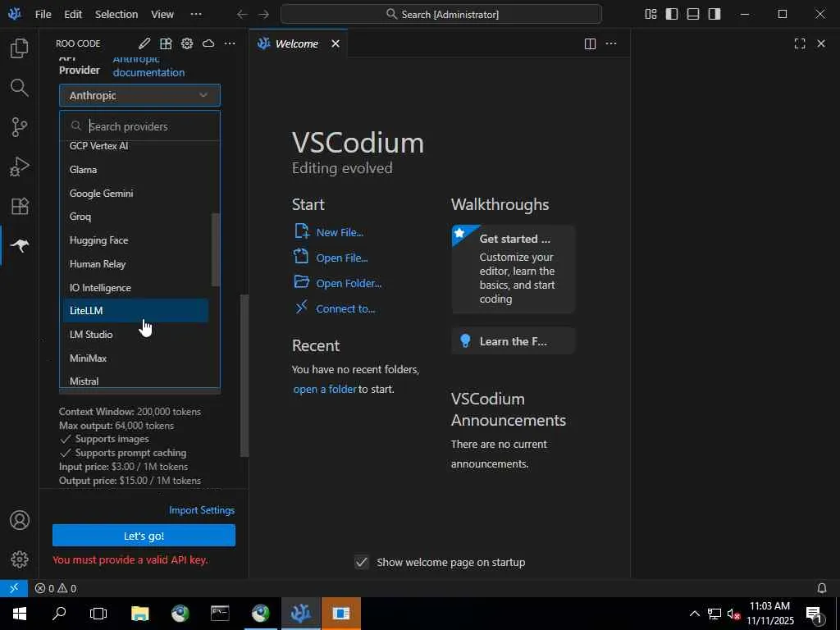840x630 pixels.
Task: Split the Welcome editor to the right
Action: pyautogui.click(x=590, y=44)
